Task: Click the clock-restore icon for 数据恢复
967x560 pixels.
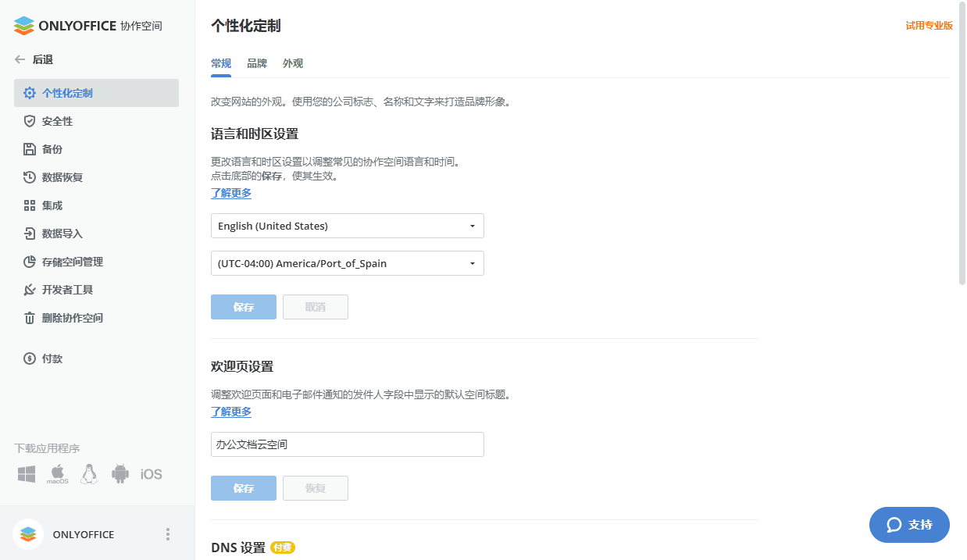Action: tap(30, 177)
